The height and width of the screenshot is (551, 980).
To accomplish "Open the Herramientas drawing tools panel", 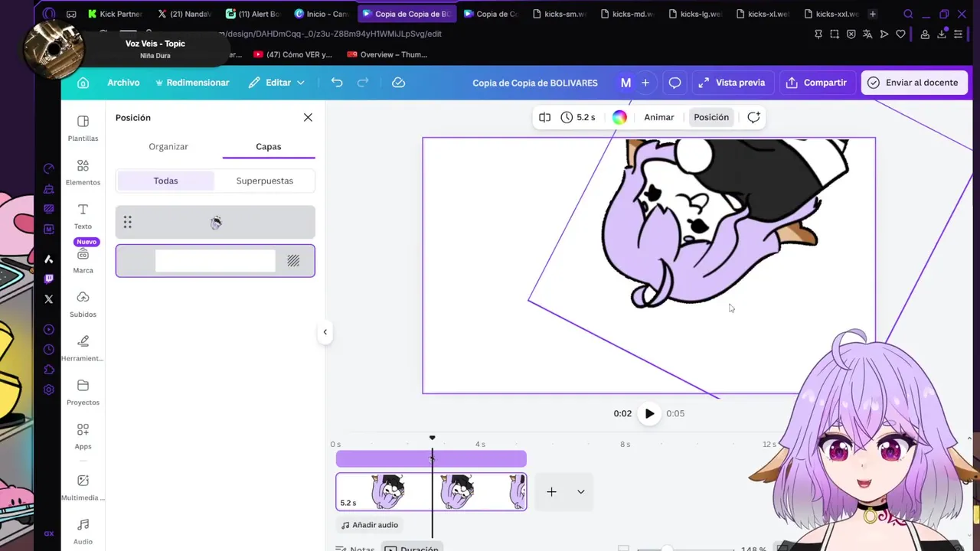I will pos(83,348).
